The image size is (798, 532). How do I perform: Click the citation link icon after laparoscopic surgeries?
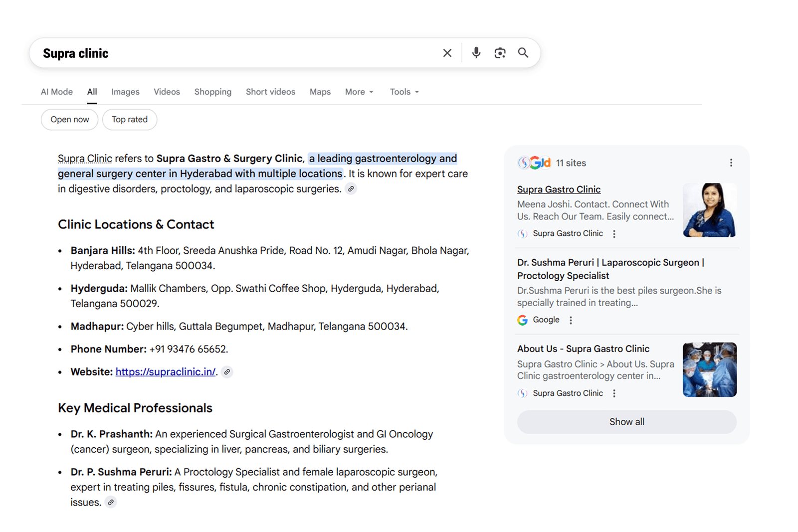click(x=351, y=188)
